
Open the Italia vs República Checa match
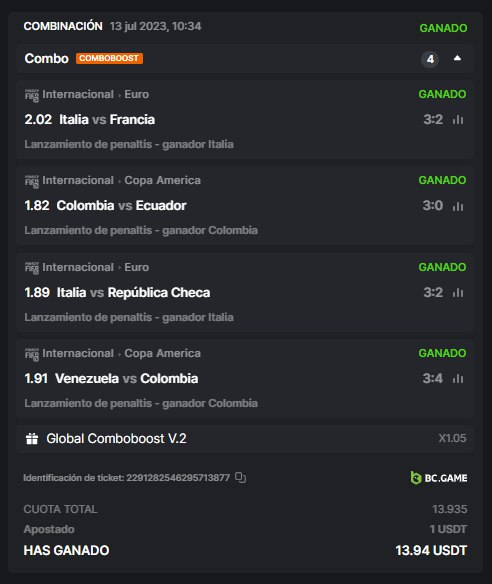133,292
